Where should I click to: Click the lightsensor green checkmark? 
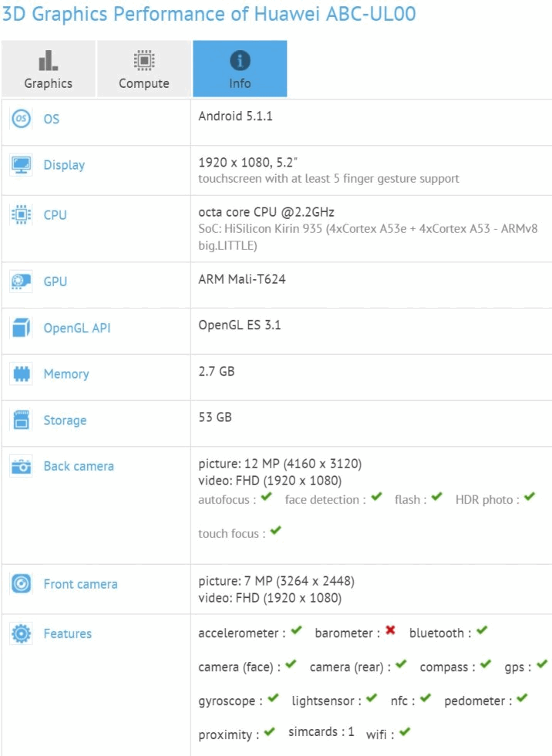click(x=372, y=698)
